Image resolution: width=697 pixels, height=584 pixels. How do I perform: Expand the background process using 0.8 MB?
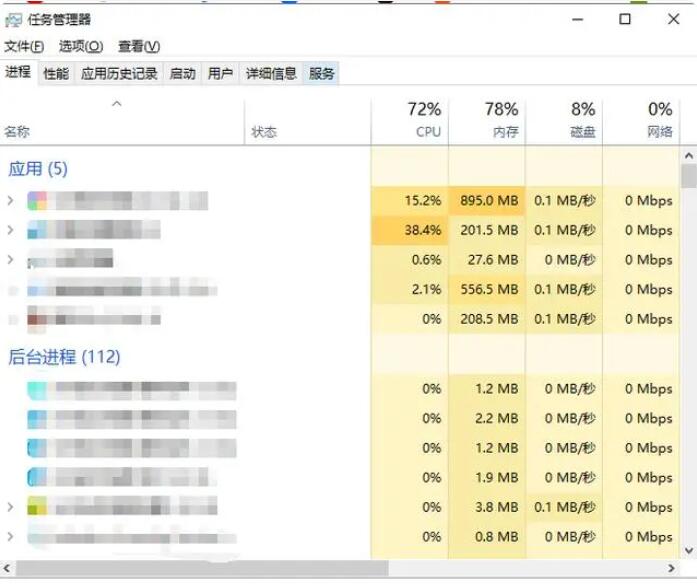point(11,537)
